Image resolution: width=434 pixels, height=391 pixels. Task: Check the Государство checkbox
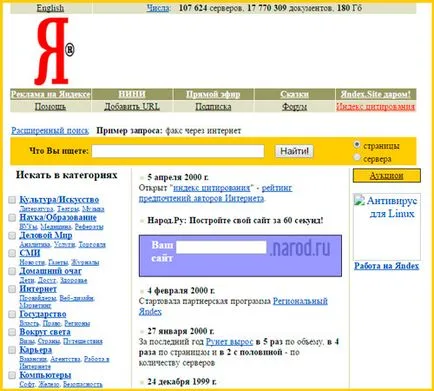click(12, 314)
